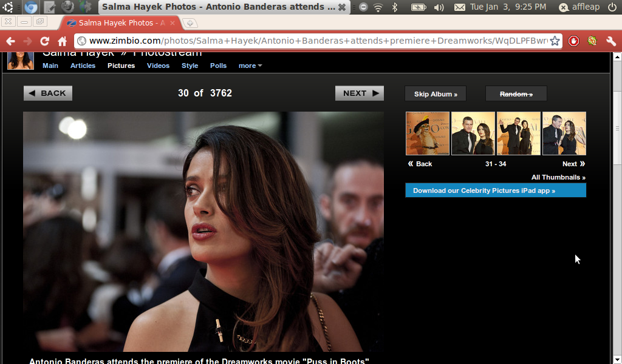The height and width of the screenshot is (364, 622).
Task: Click the page scrollbar up arrow
Action: tap(617, 56)
